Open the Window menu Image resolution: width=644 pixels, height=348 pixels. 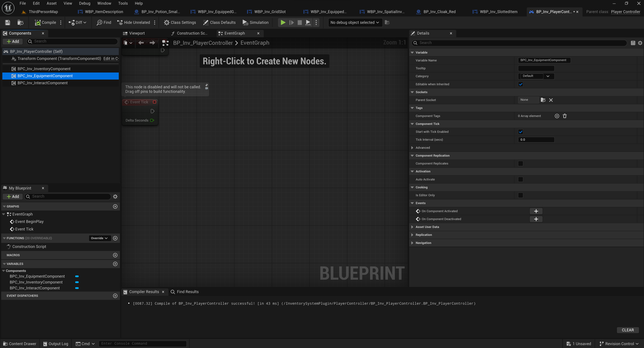pyautogui.click(x=104, y=3)
